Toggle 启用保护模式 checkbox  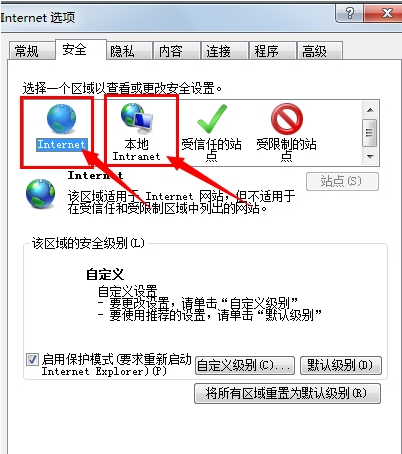tap(32, 360)
